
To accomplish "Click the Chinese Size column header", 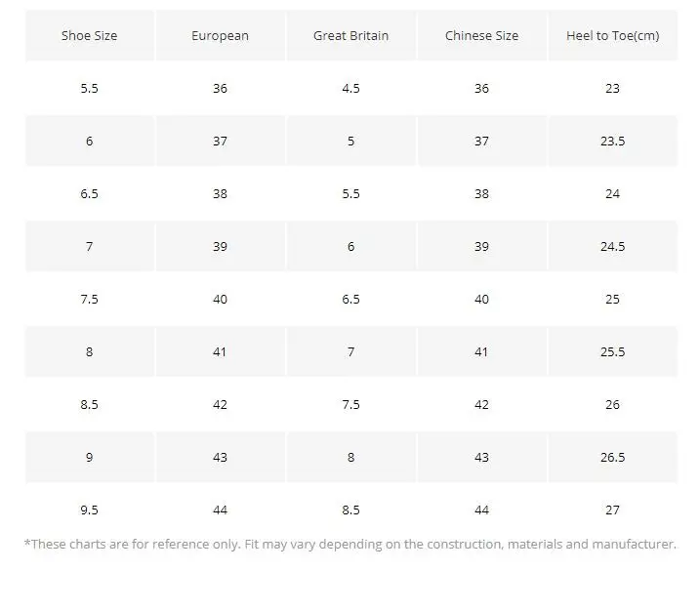I will [x=481, y=35].
